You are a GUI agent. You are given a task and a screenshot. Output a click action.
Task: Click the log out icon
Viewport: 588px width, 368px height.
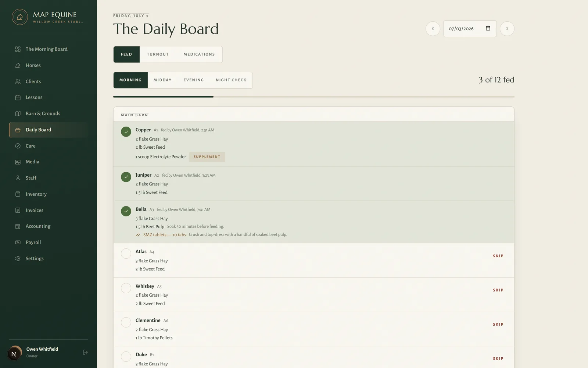point(85,352)
